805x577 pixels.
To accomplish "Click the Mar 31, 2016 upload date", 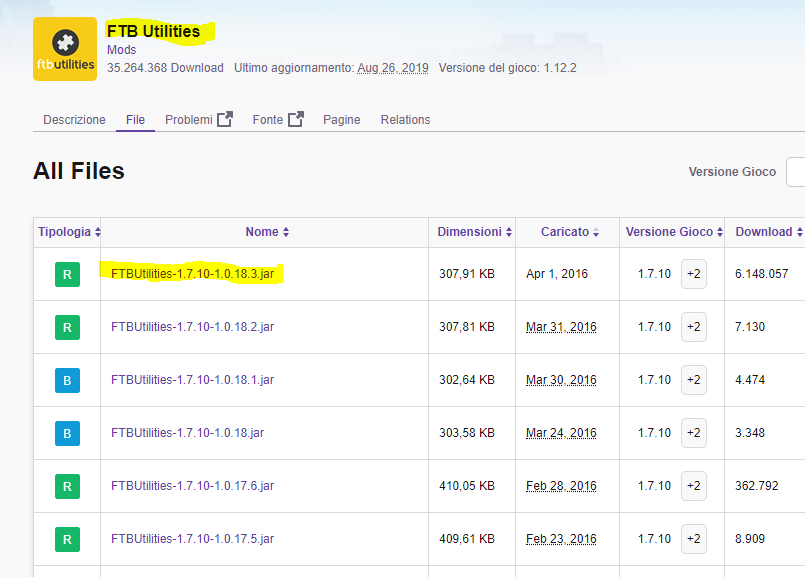I will pyautogui.click(x=561, y=327).
